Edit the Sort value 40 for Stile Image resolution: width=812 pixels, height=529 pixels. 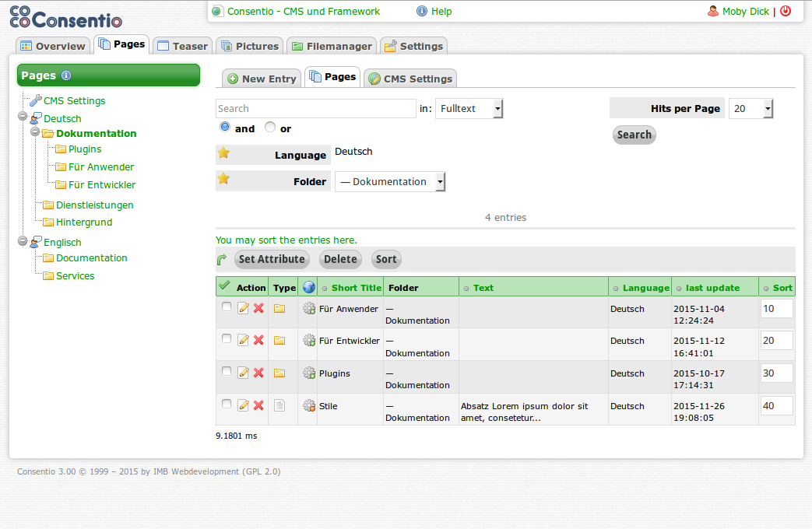point(777,405)
